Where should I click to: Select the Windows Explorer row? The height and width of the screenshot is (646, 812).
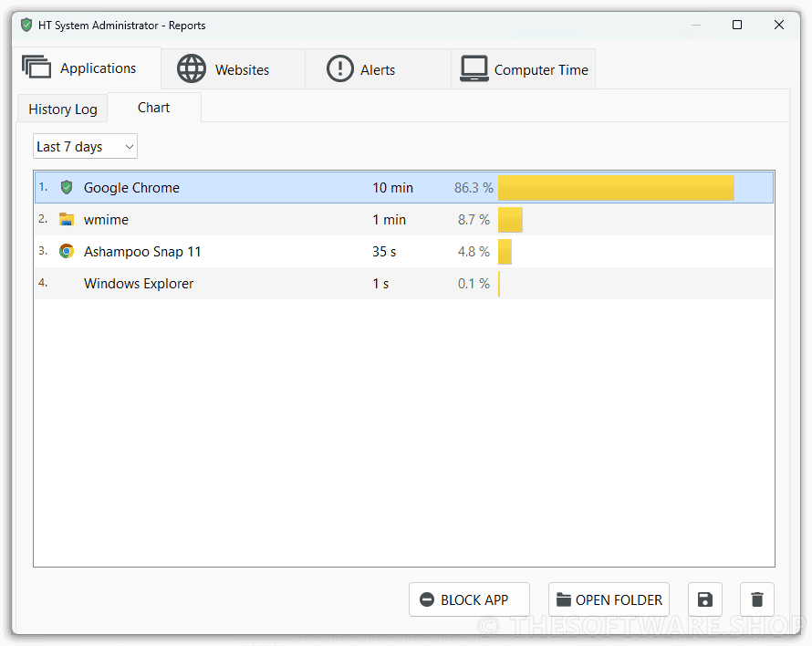coord(404,284)
